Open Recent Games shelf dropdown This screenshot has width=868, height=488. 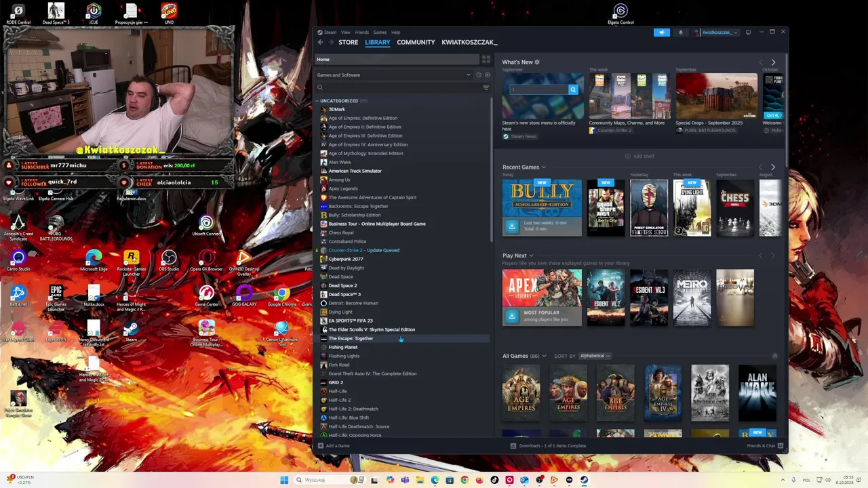click(x=544, y=167)
